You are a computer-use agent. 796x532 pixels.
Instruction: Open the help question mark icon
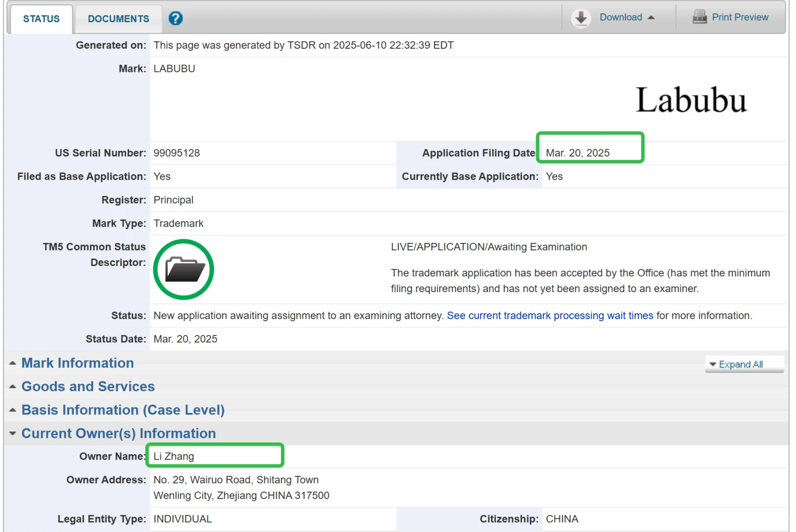(175, 18)
